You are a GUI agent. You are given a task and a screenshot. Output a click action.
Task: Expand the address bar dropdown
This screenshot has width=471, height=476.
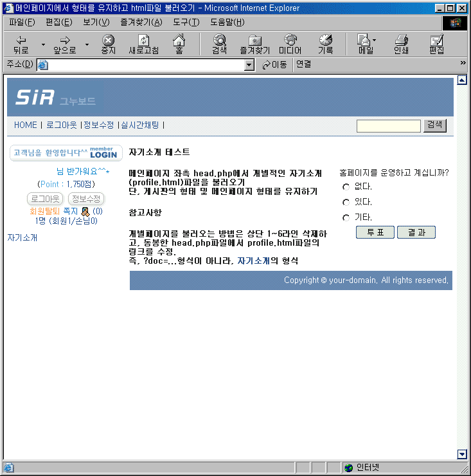click(249, 65)
